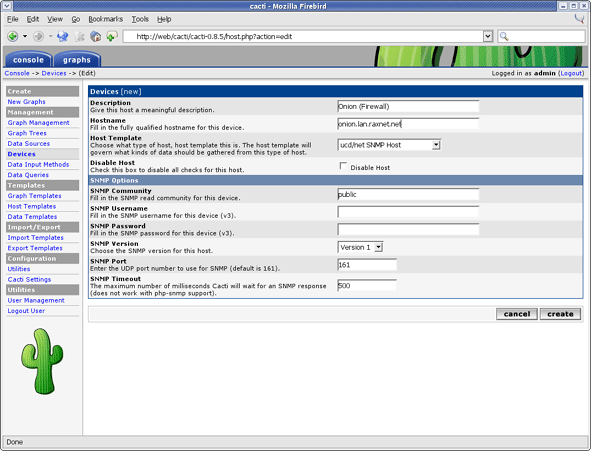Open Data Queries in sidebar
Image resolution: width=591 pixels, height=451 pixels.
28,175
